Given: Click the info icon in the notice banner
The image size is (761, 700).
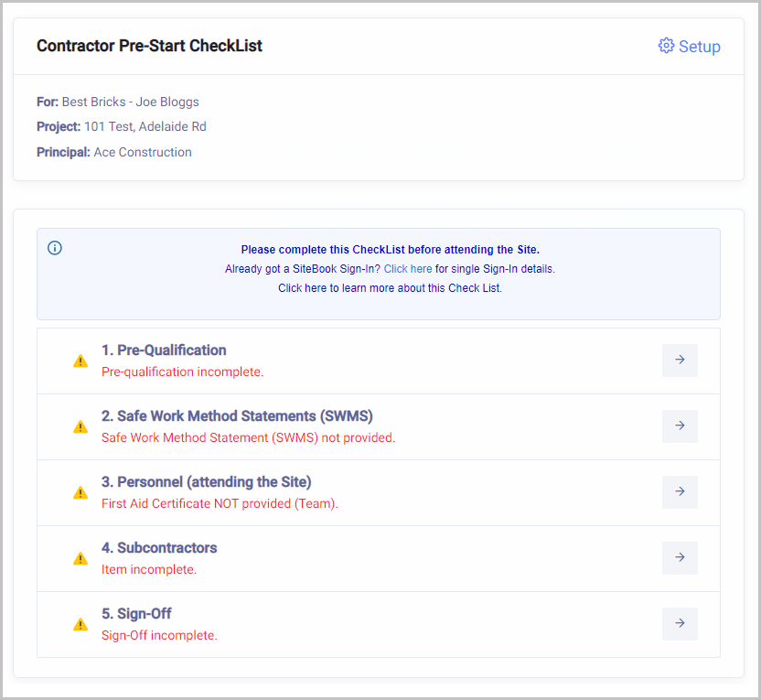Looking at the screenshot, I should (x=55, y=248).
